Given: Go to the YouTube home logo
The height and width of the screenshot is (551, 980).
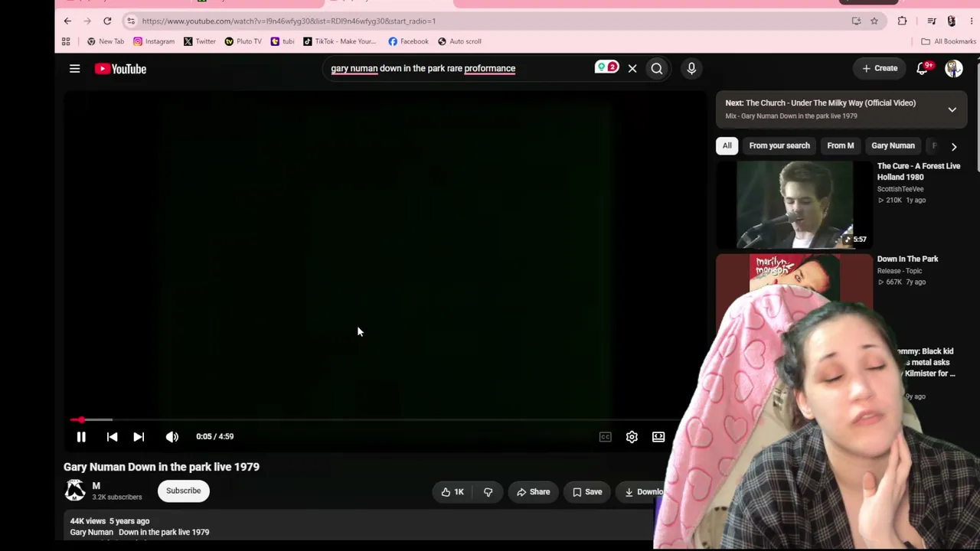Looking at the screenshot, I should click(120, 69).
